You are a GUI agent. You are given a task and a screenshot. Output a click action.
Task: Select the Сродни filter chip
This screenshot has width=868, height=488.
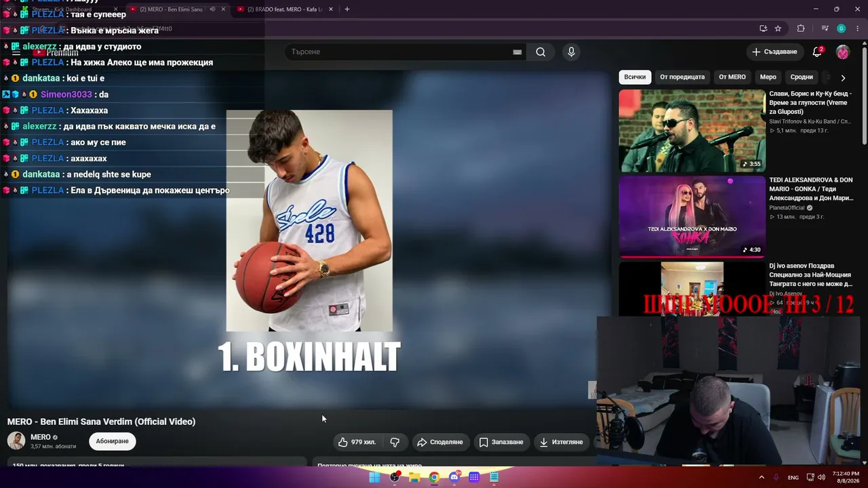802,77
